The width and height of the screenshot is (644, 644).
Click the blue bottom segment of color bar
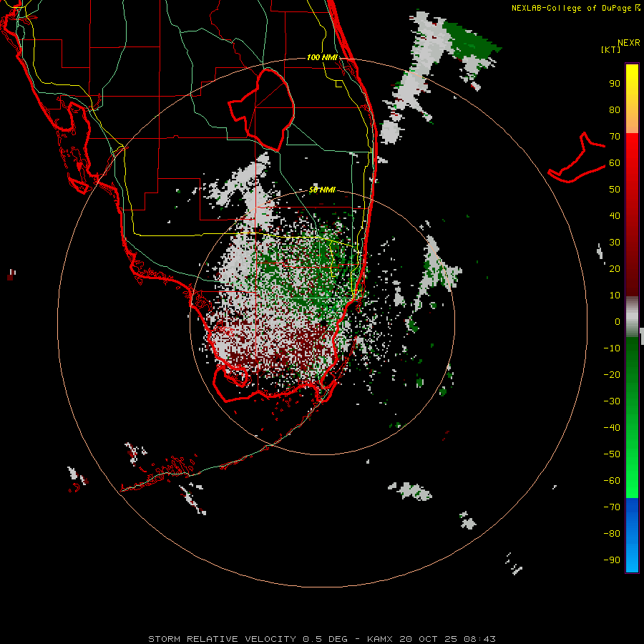click(632, 535)
